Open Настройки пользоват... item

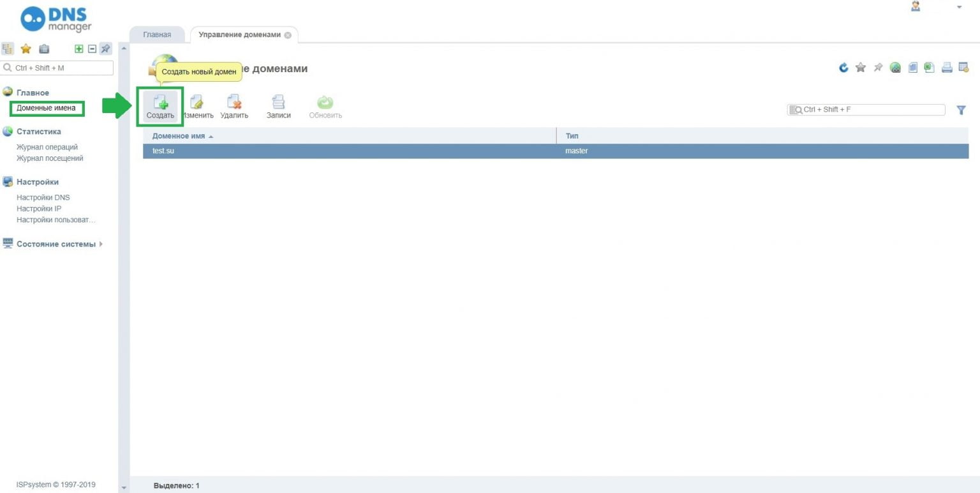click(x=56, y=220)
